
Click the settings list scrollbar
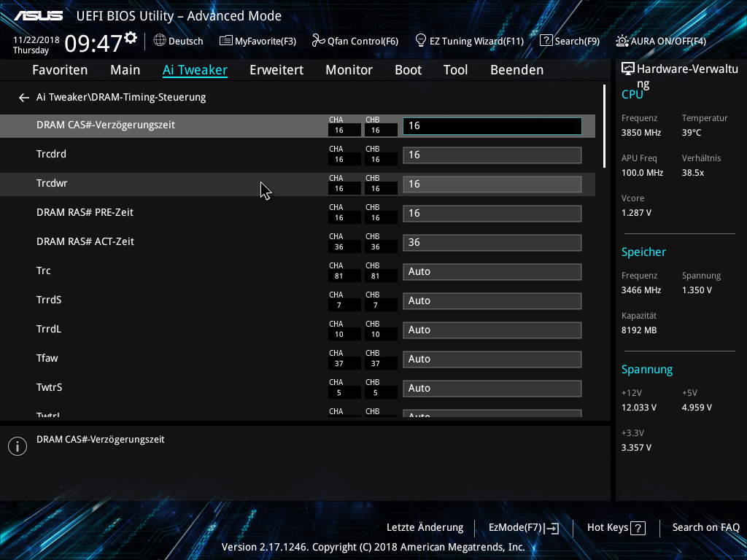604,126
